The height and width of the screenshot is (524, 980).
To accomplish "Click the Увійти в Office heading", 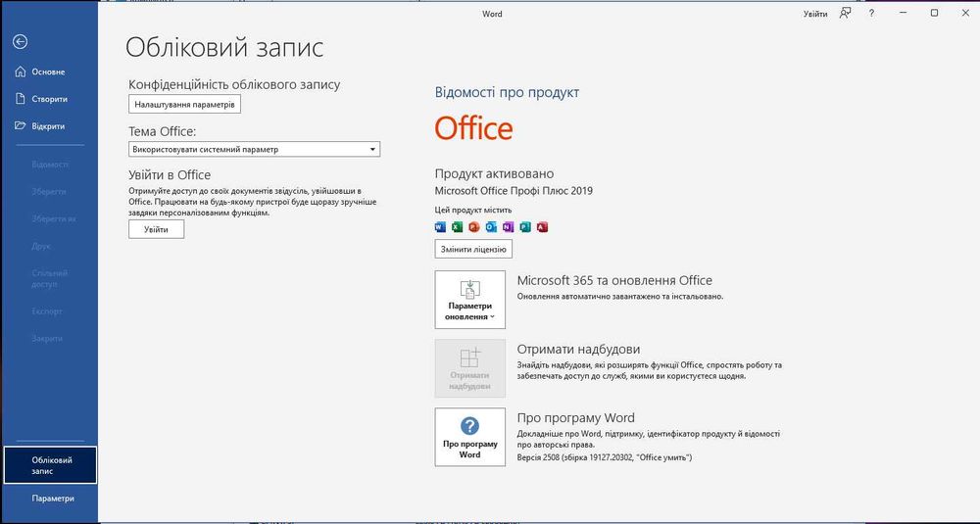I will 170,175.
